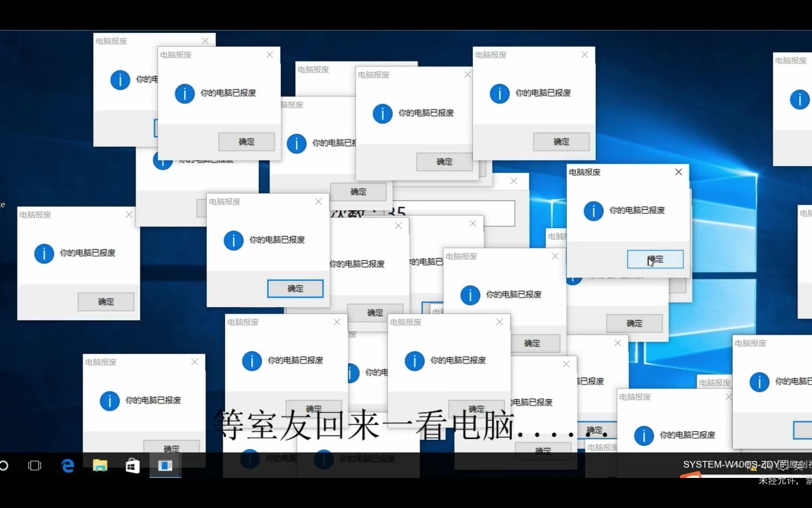Open Microsoft Edge from the taskbar
This screenshot has height=508, width=812.
pyautogui.click(x=67, y=466)
